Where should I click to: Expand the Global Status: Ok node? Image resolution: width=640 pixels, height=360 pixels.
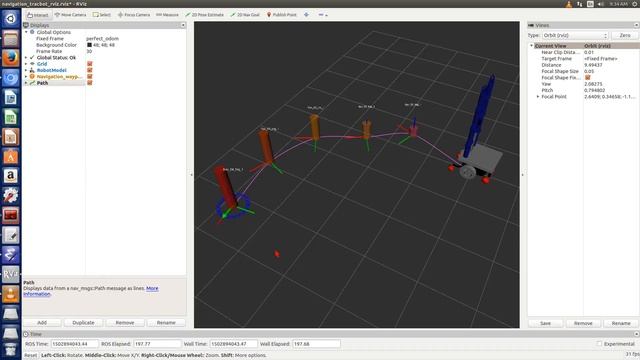pyautogui.click(x=26, y=58)
